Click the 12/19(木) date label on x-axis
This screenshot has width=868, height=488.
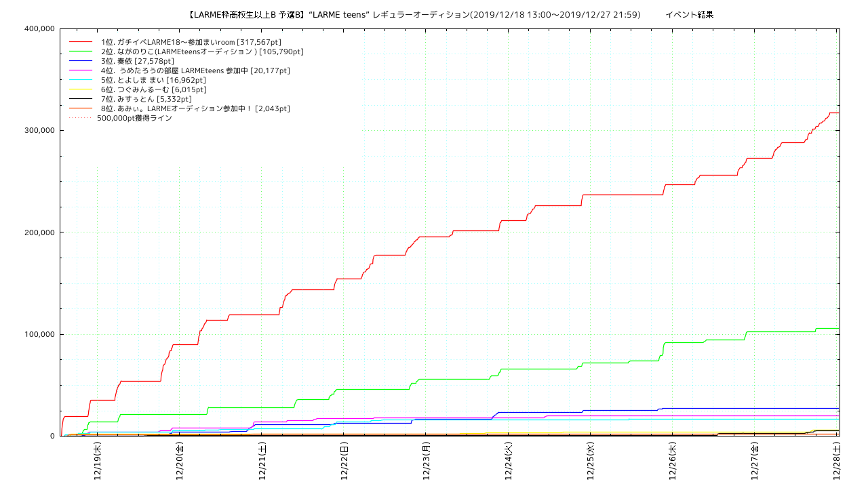click(x=98, y=461)
